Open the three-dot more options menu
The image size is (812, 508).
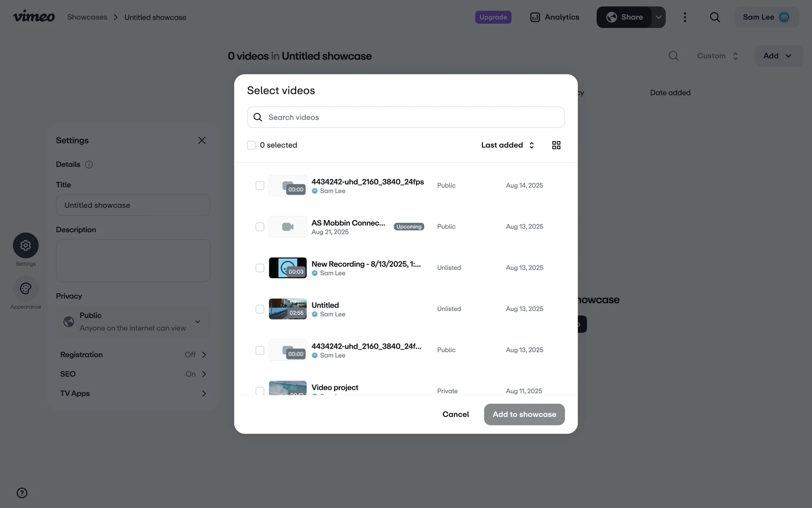(685, 17)
